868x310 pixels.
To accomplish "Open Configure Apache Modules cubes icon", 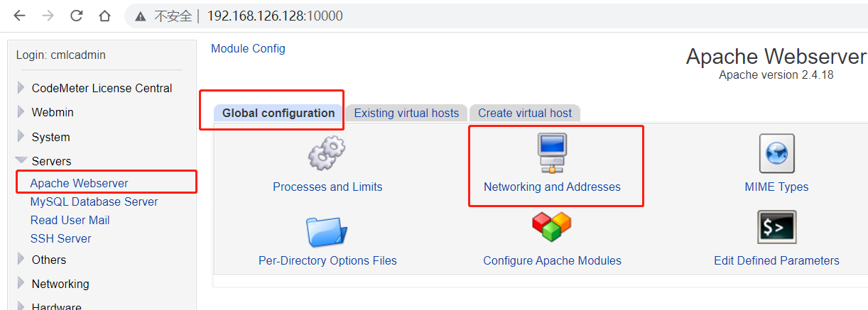I will 552,228.
